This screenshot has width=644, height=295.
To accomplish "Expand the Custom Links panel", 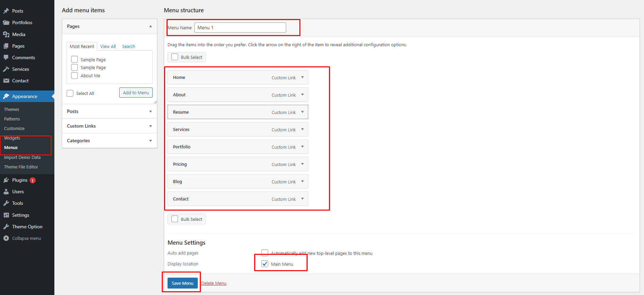I will 150,126.
